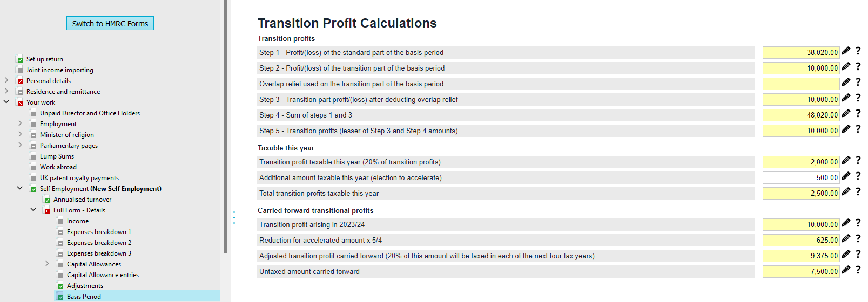Click the pencil icon beside Overlap relief
The image size is (868, 302).
(x=846, y=82)
